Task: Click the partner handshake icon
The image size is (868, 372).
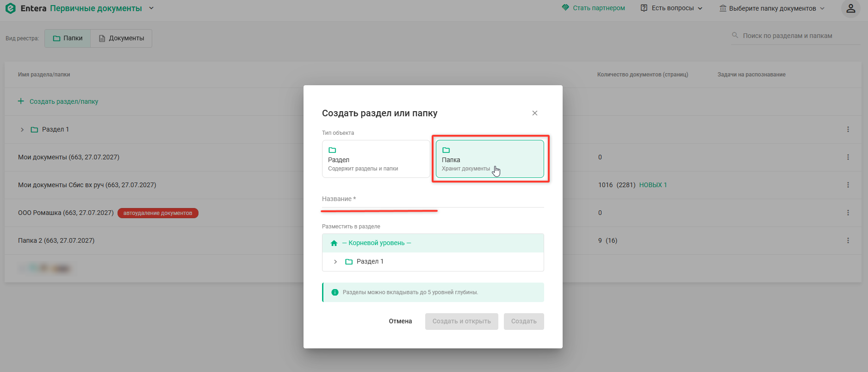Action: pyautogui.click(x=565, y=8)
